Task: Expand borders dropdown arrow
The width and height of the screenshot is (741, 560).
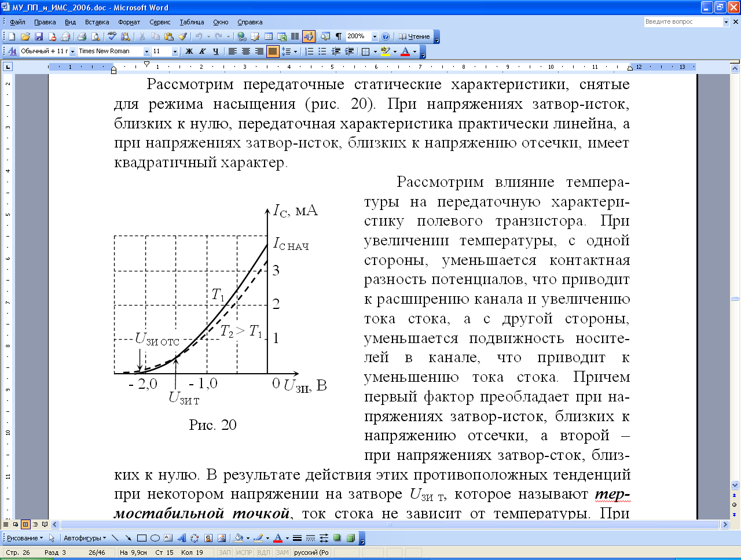Action: [375, 51]
